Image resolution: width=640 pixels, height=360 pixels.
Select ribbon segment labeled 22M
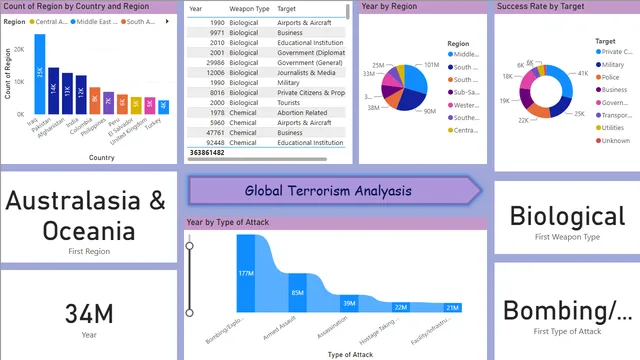point(401,307)
